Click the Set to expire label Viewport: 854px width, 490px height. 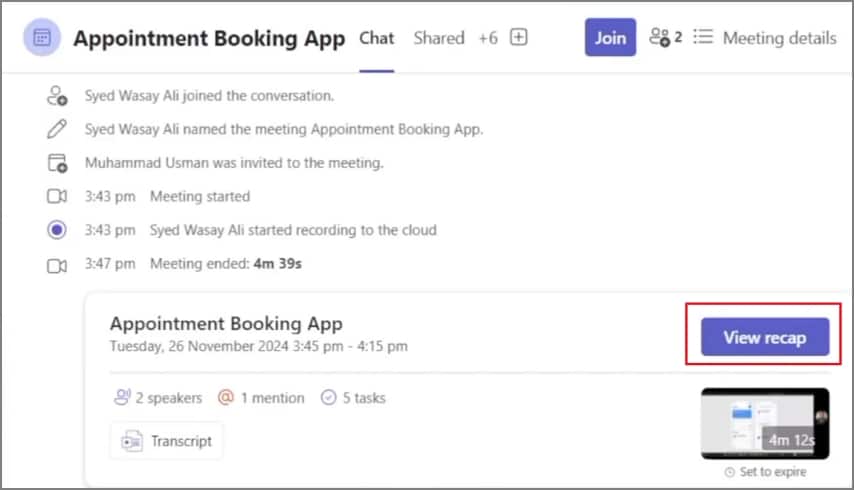tap(765, 472)
